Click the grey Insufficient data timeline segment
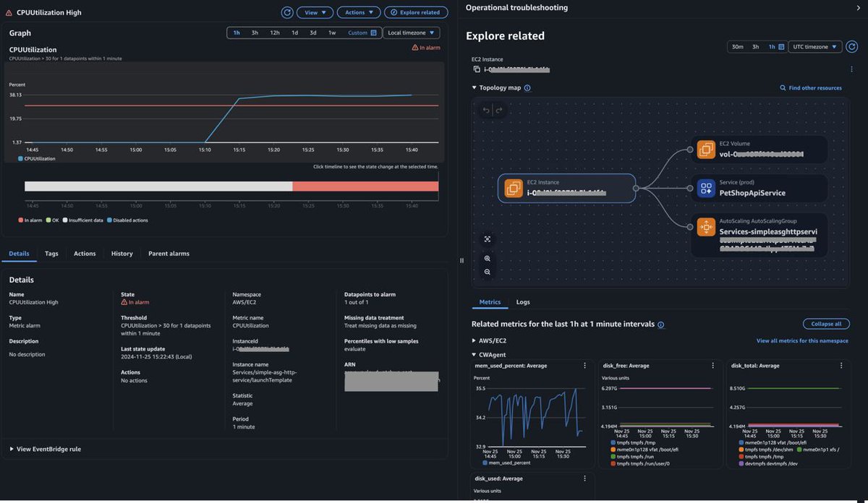 (x=158, y=186)
